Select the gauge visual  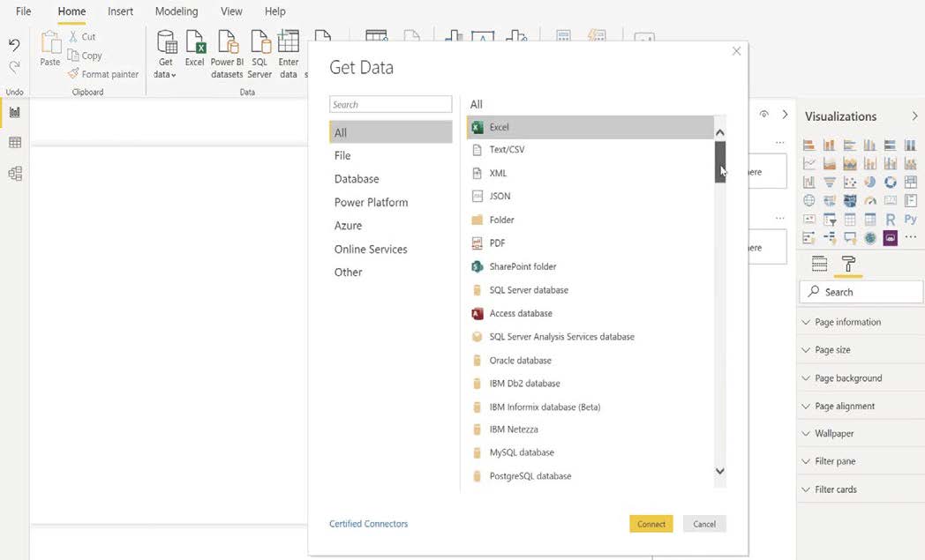(x=870, y=201)
